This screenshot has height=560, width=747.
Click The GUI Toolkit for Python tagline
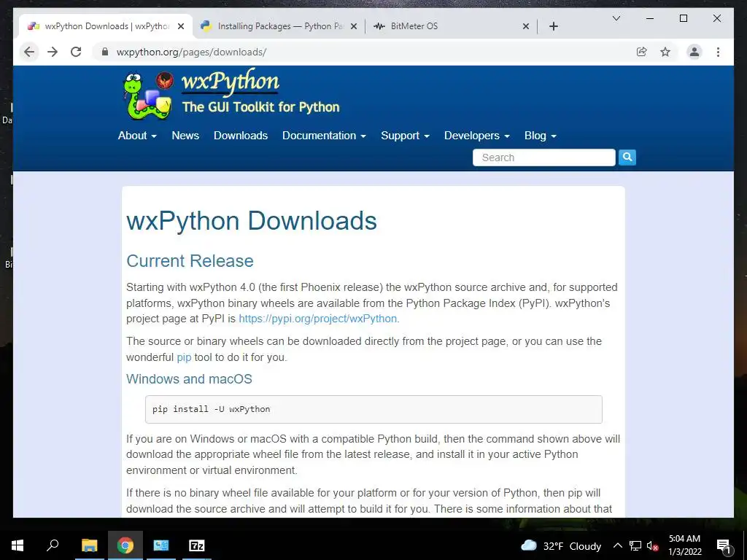[260, 106]
